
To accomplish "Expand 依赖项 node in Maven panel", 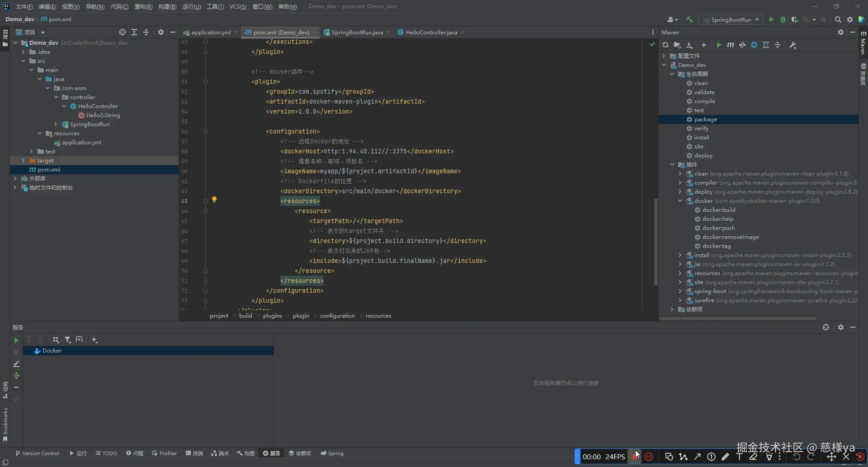I will [x=672, y=310].
